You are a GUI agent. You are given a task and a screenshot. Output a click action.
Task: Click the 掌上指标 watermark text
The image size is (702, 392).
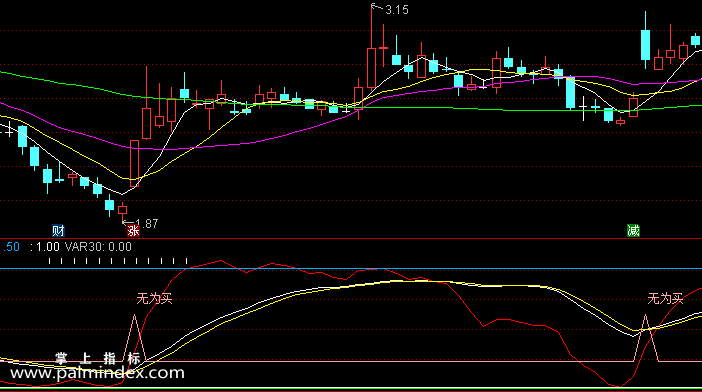coord(98,358)
